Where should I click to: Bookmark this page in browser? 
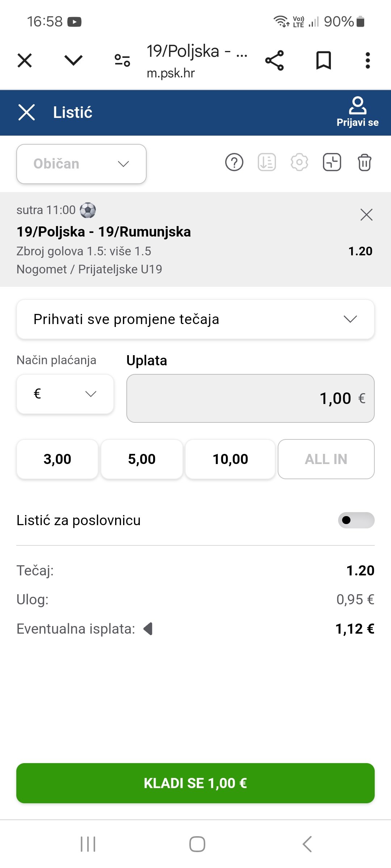[x=323, y=60]
